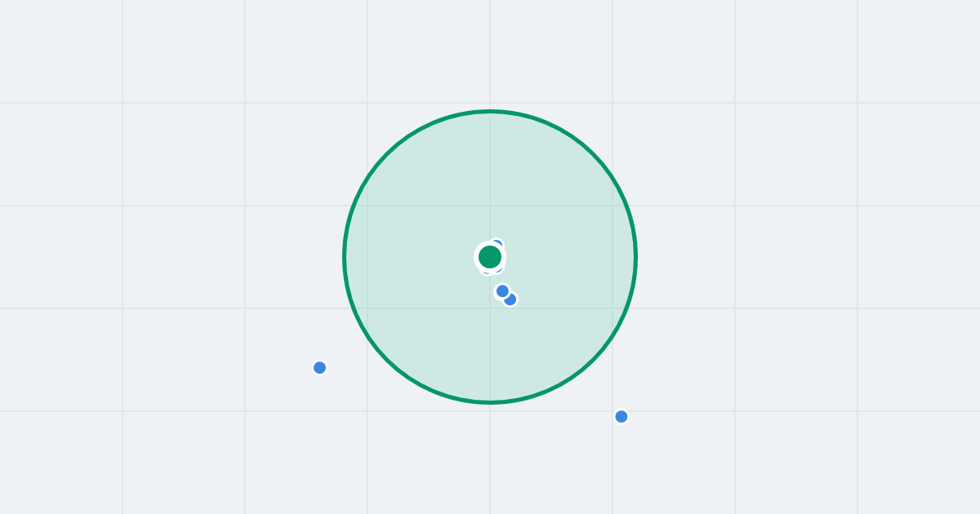Click the blue dot outside the circle's lower-left

tap(320, 368)
